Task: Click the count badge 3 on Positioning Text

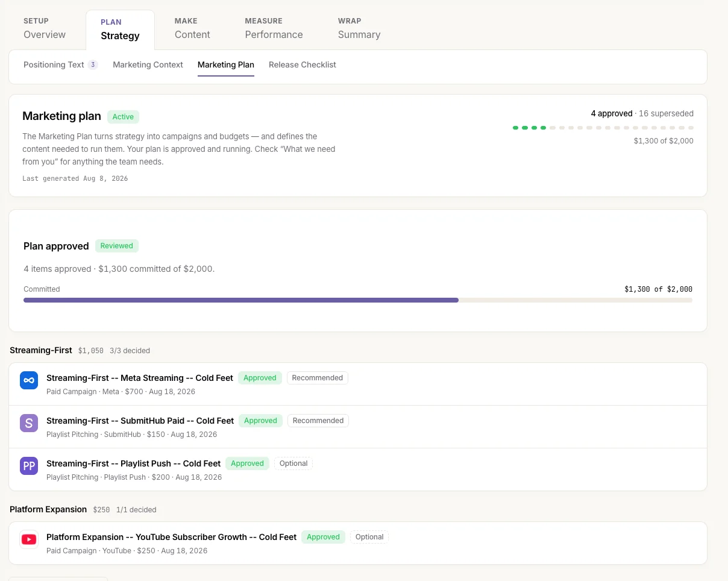Action: [93, 64]
